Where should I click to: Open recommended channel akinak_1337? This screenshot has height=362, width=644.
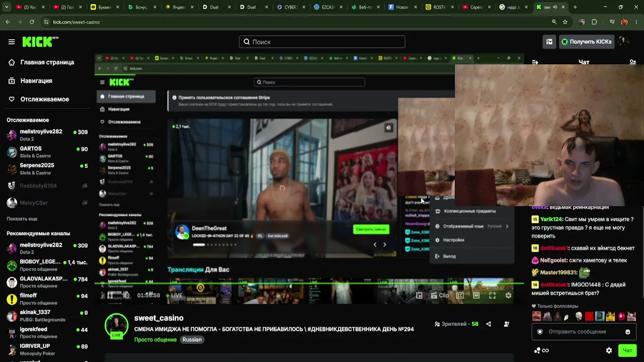tap(47, 316)
